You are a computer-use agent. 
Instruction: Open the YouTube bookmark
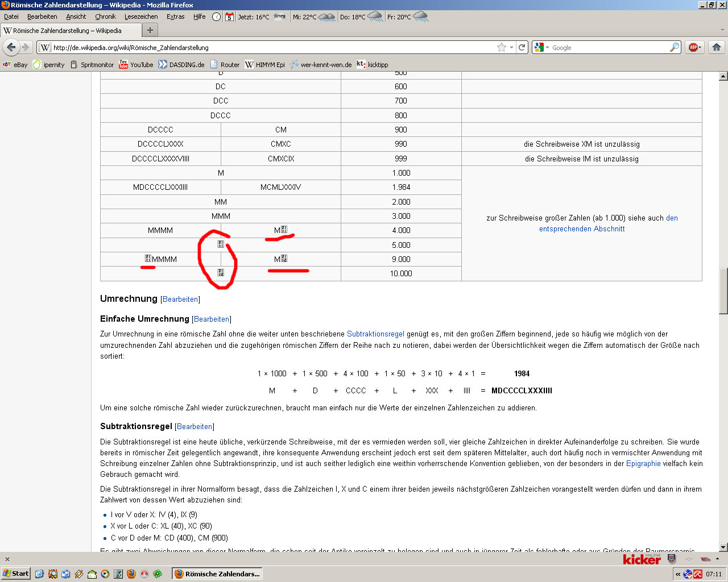136,64
